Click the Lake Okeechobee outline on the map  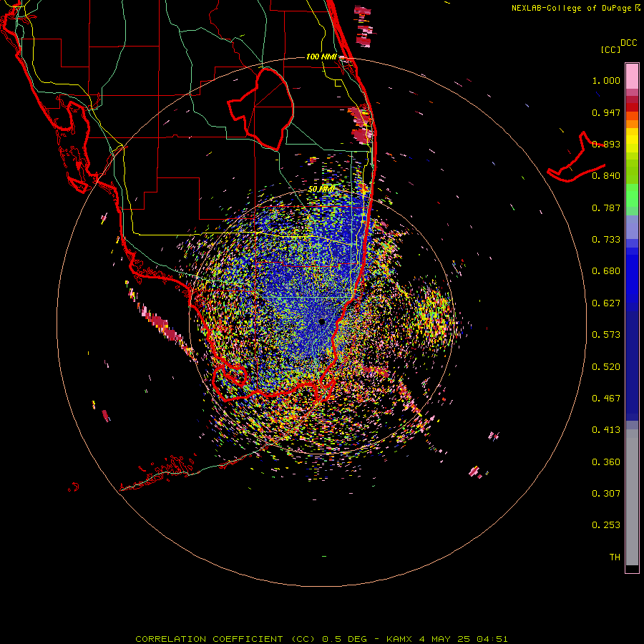[260, 109]
